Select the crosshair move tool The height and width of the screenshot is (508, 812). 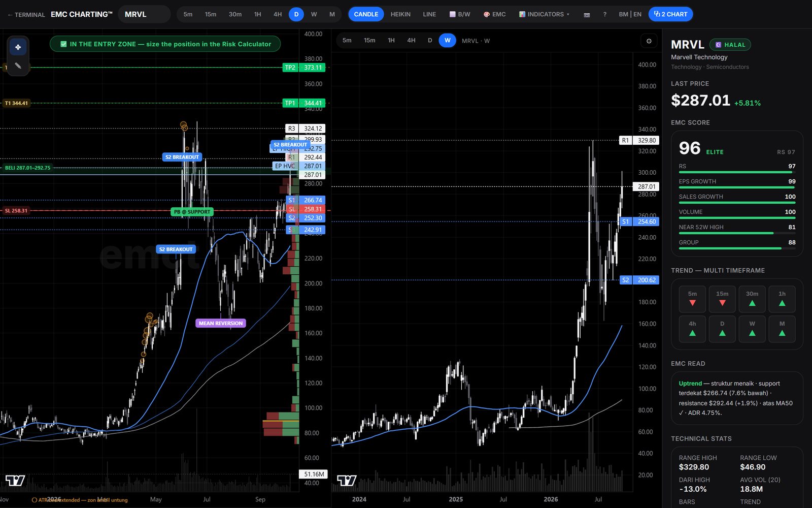tap(18, 47)
